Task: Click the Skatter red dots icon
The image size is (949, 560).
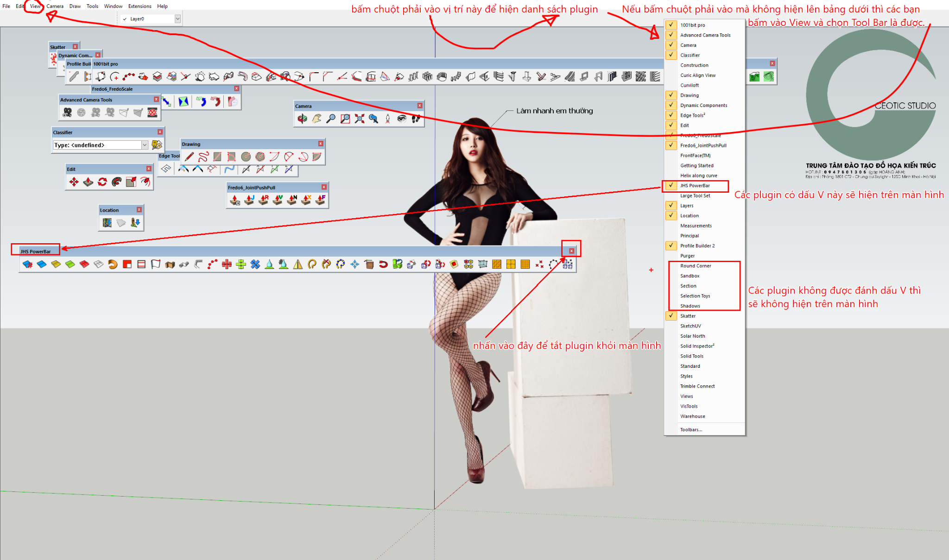Action: (54, 58)
